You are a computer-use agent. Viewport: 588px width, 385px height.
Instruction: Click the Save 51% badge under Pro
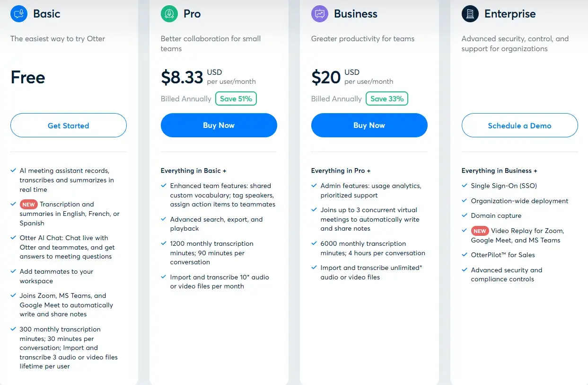pyautogui.click(x=236, y=98)
